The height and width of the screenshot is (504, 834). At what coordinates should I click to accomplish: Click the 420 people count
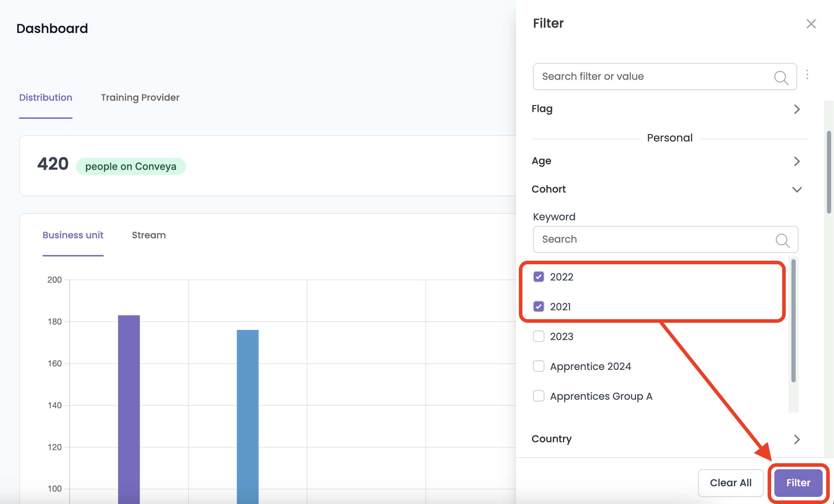click(x=53, y=164)
